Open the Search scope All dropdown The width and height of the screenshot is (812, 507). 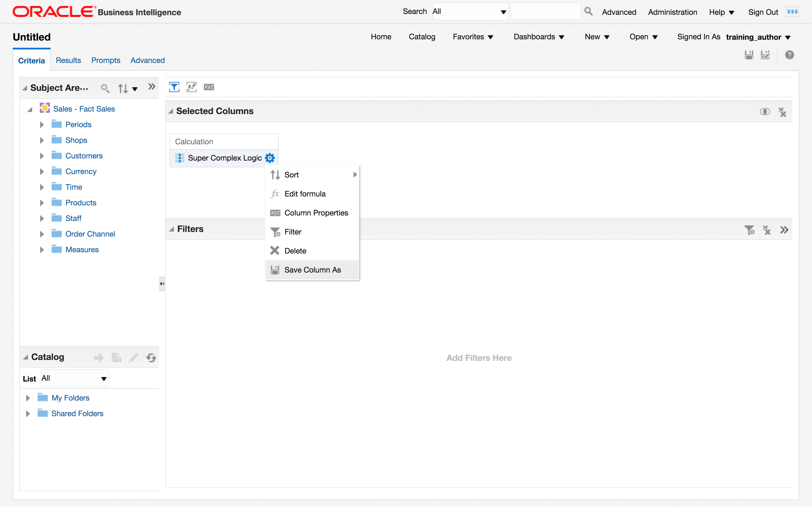(470, 12)
